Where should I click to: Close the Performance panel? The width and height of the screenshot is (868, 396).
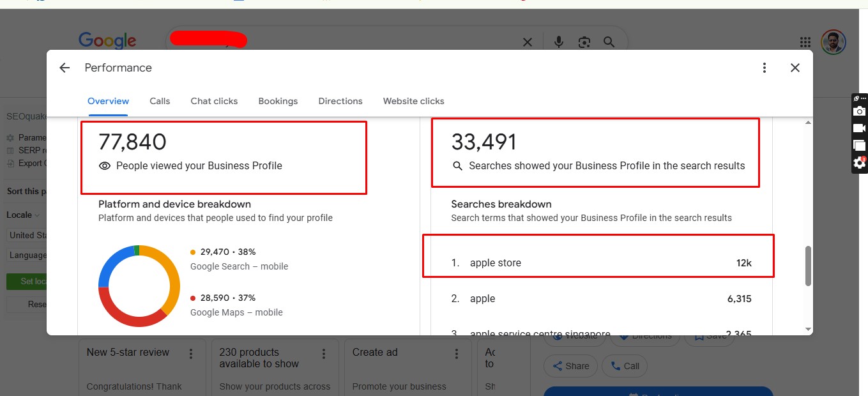tap(795, 68)
